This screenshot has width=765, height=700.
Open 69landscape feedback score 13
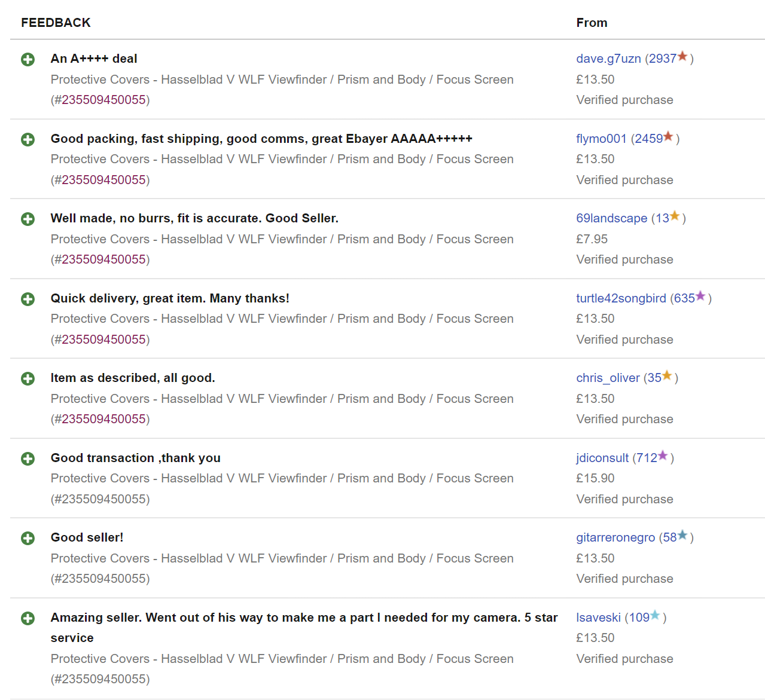coord(662,218)
